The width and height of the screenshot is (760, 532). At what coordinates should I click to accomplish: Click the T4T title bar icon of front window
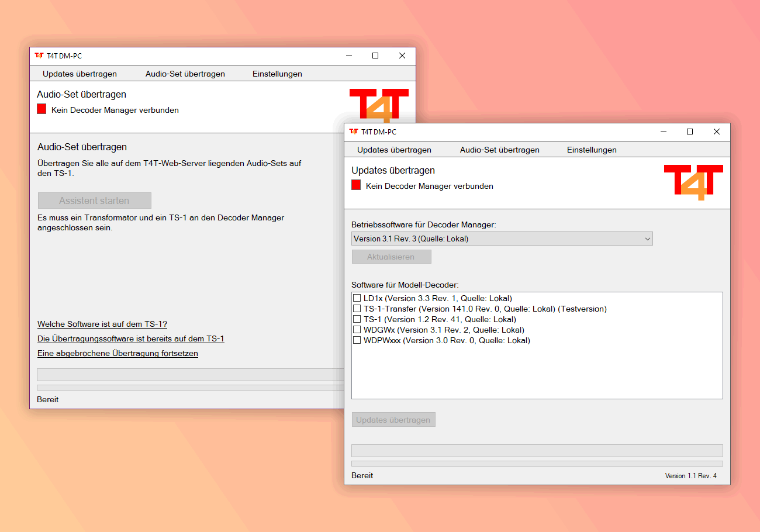(353, 132)
